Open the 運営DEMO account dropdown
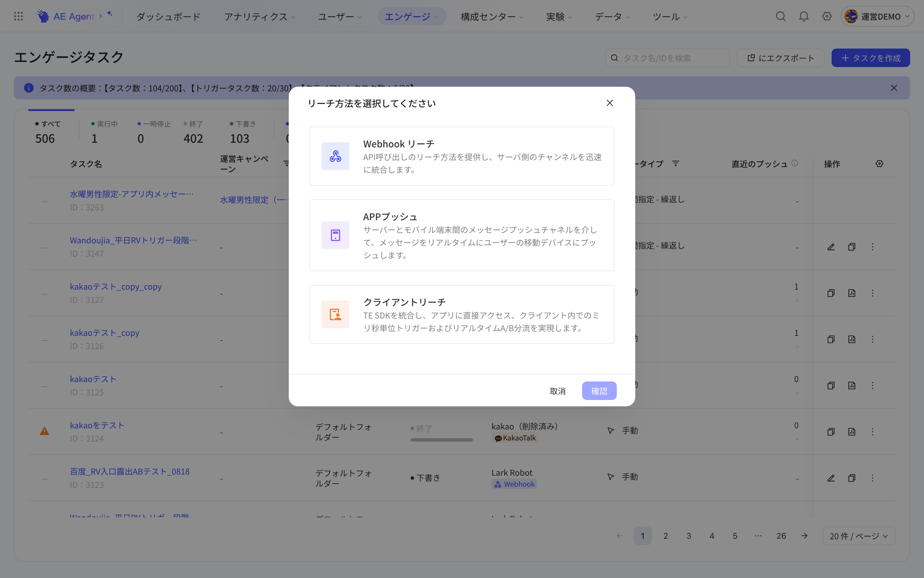 click(878, 16)
